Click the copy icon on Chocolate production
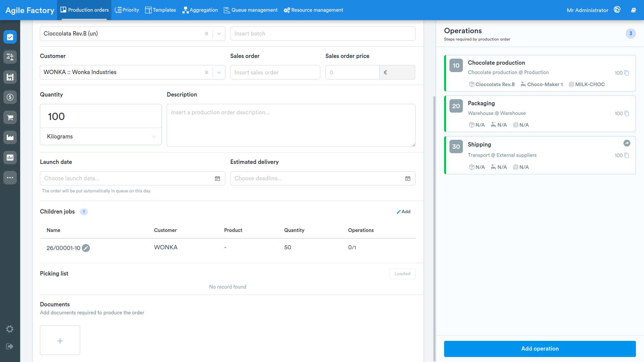 click(627, 73)
